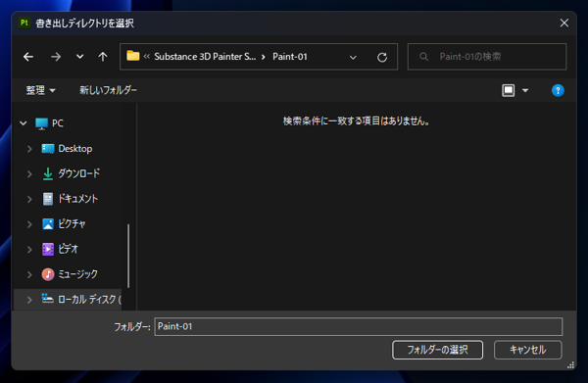This screenshot has width=588, height=383.
Task: Click the magnifier search icon
Action: tap(423, 57)
